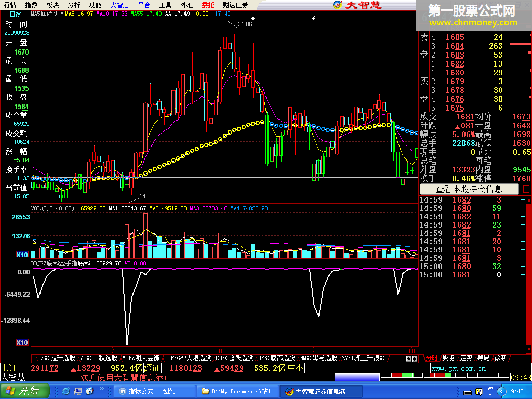Click the MA5回调买入 indicator title
The image size is (532, 399).
coord(48,14)
